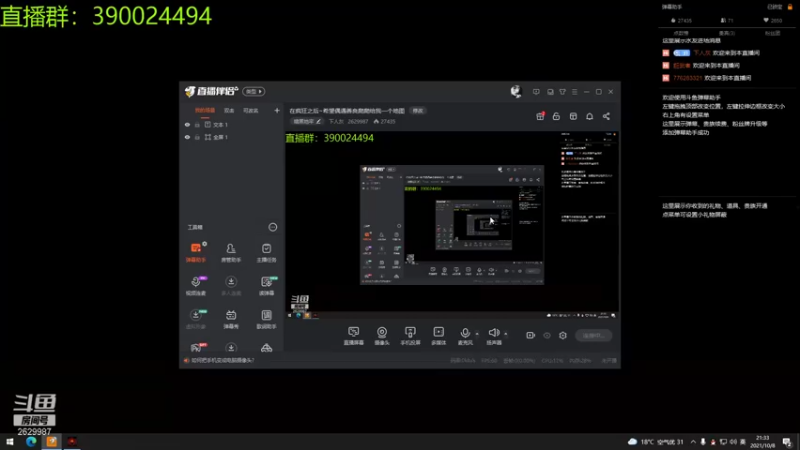Open Microsoft Edge from the taskbar

[31, 442]
